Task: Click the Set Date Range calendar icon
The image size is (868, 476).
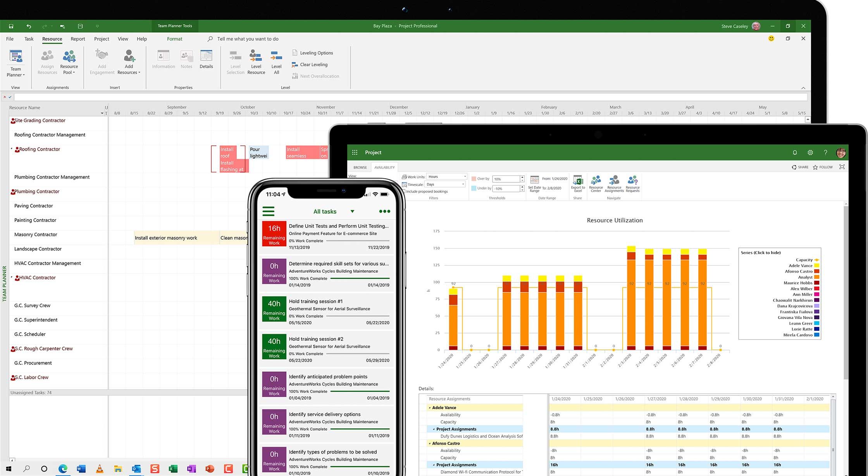Action: pos(534,180)
